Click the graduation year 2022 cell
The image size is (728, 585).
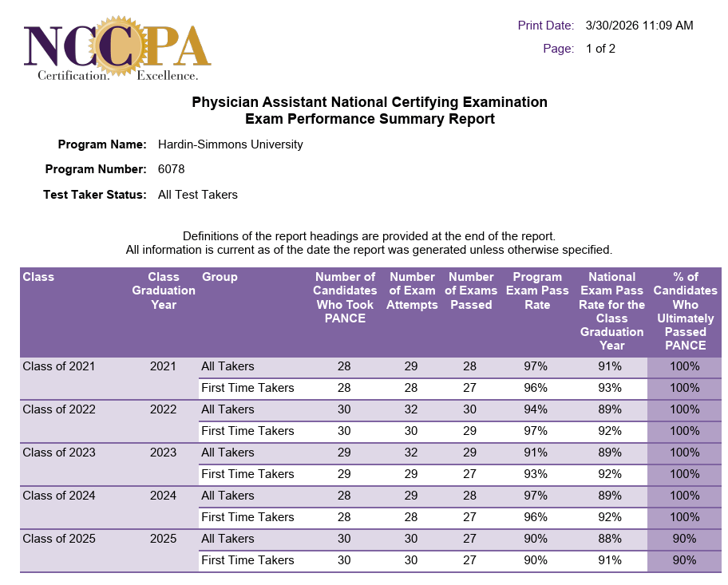[163, 409]
